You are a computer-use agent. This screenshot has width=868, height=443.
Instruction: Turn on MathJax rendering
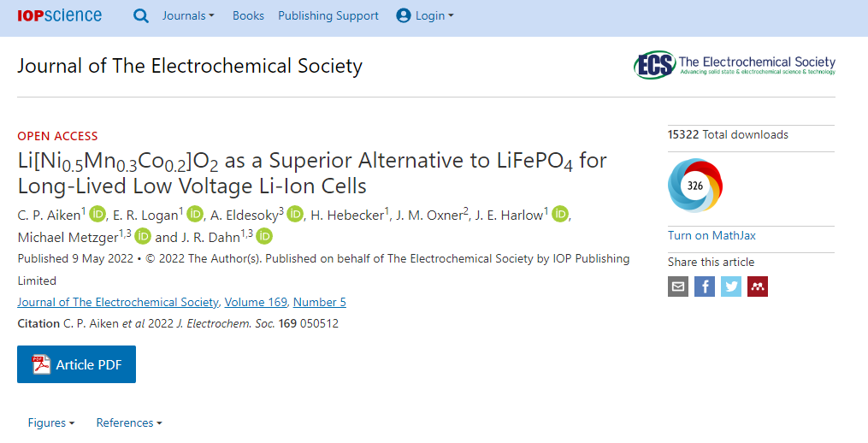click(712, 235)
